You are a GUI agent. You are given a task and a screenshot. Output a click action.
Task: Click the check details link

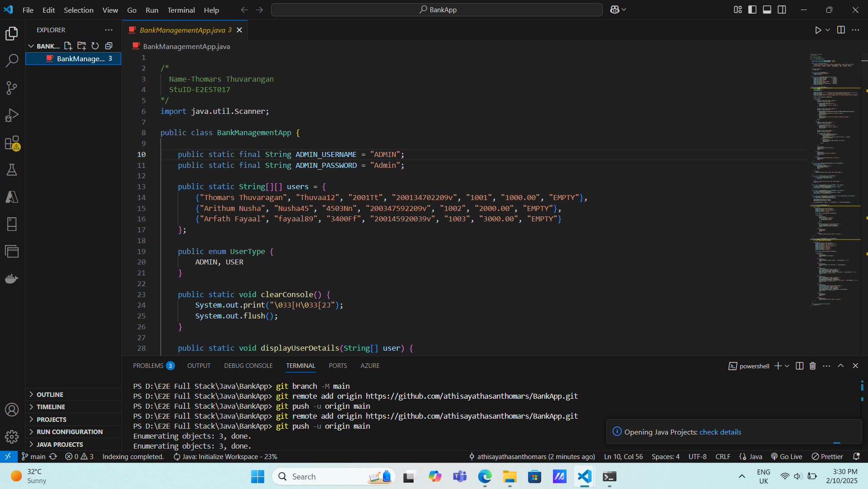(720, 432)
